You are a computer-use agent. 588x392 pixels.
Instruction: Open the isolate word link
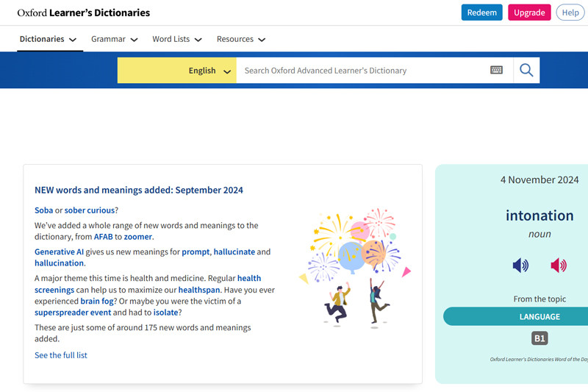pyautogui.click(x=166, y=313)
